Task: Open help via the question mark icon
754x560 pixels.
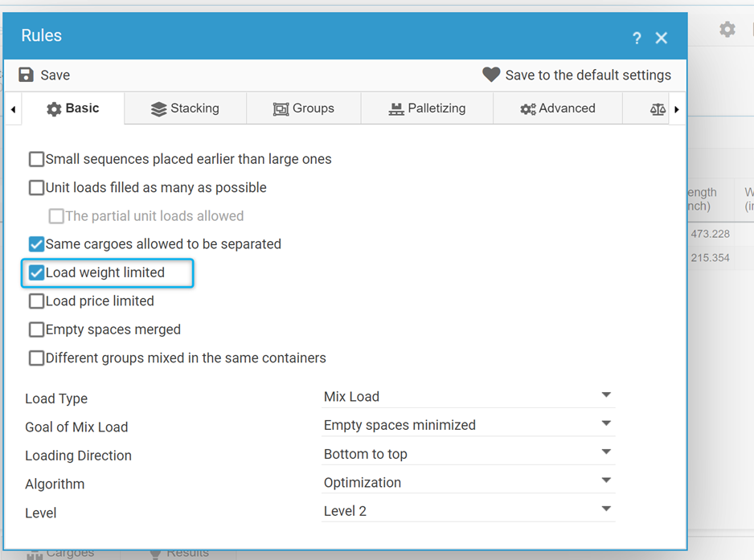Action: point(637,38)
